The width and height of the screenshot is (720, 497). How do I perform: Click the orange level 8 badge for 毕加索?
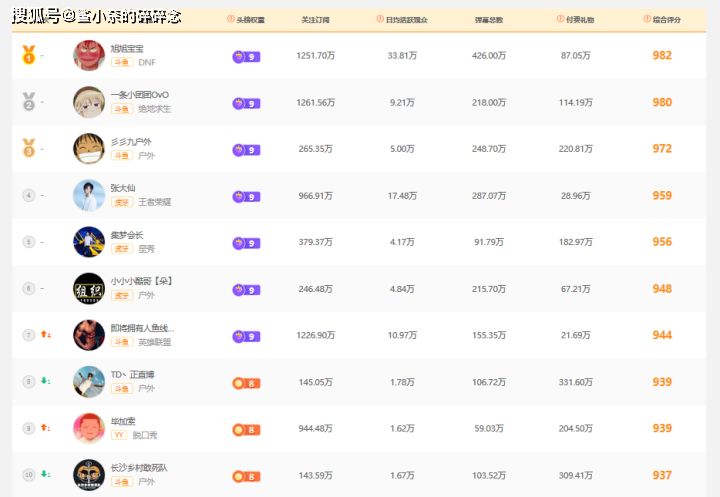click(x=246, y=430)
